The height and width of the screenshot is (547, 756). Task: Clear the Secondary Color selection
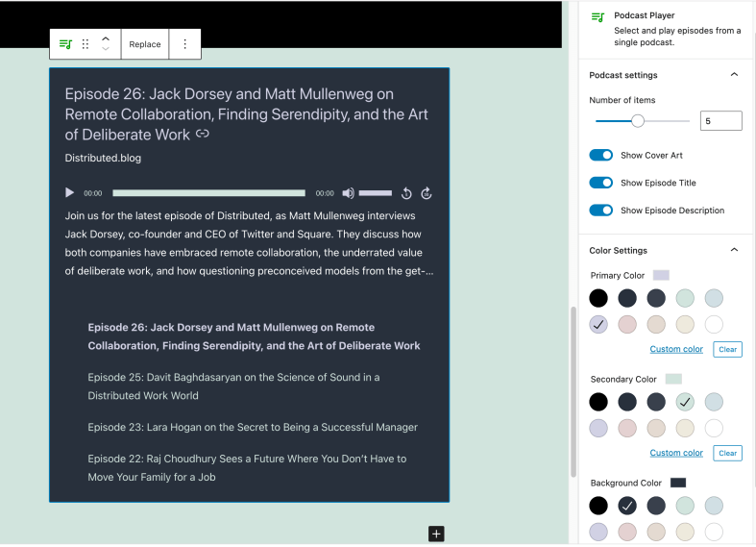(727, 453)
